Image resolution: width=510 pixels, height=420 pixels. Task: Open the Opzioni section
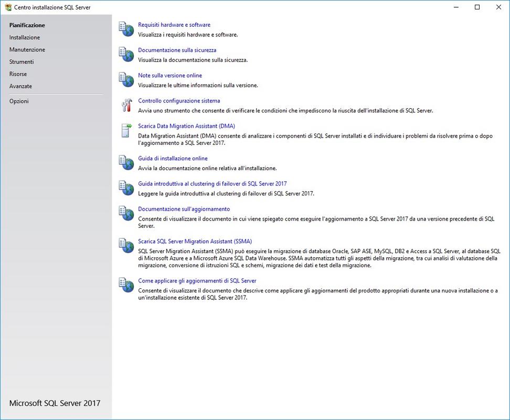click(x=19, y=101)
